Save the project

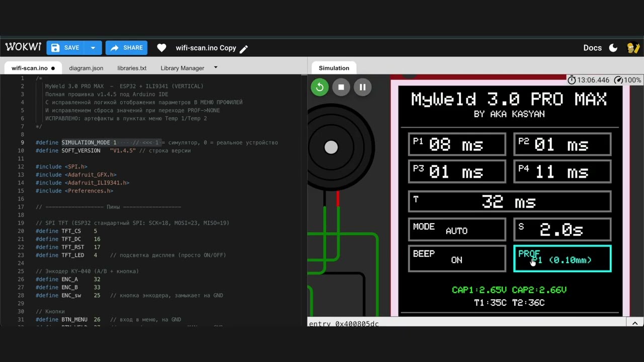pos(65,48)
